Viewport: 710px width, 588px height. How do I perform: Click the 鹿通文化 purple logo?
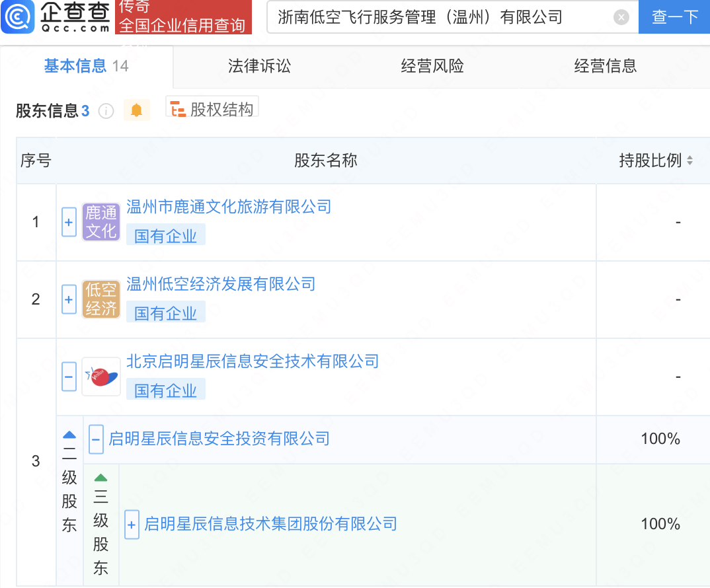pyautogui.click(x=101, y=222)
